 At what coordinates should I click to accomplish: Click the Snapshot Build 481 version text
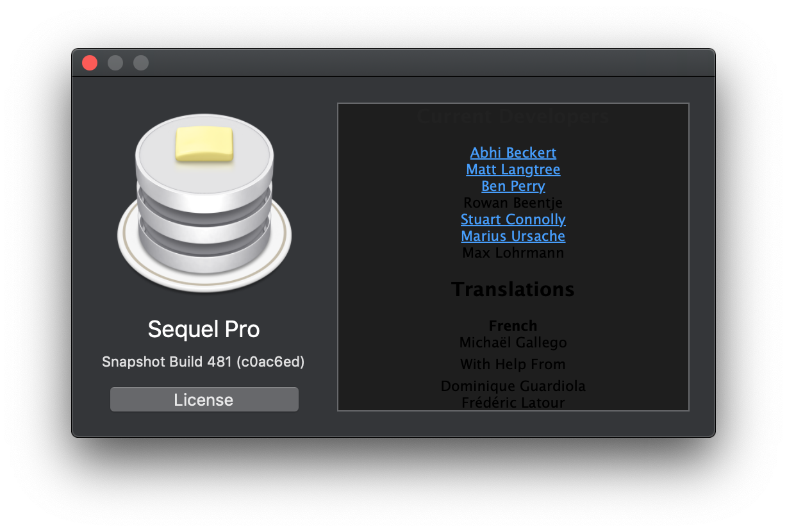coord(203,362)
